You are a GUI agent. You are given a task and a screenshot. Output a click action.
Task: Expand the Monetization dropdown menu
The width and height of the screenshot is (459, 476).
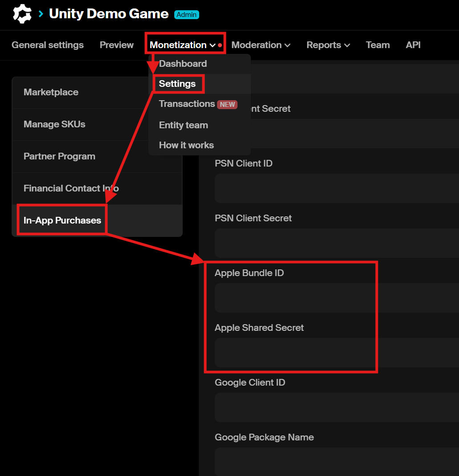click(183, 45)
